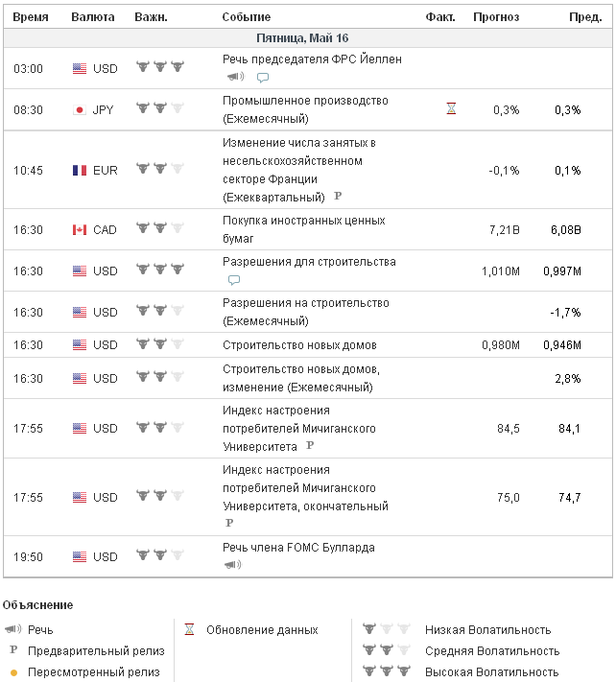616x682 pixels.
Task: Click Canada flag in CAD row
Action: [80, 229]
